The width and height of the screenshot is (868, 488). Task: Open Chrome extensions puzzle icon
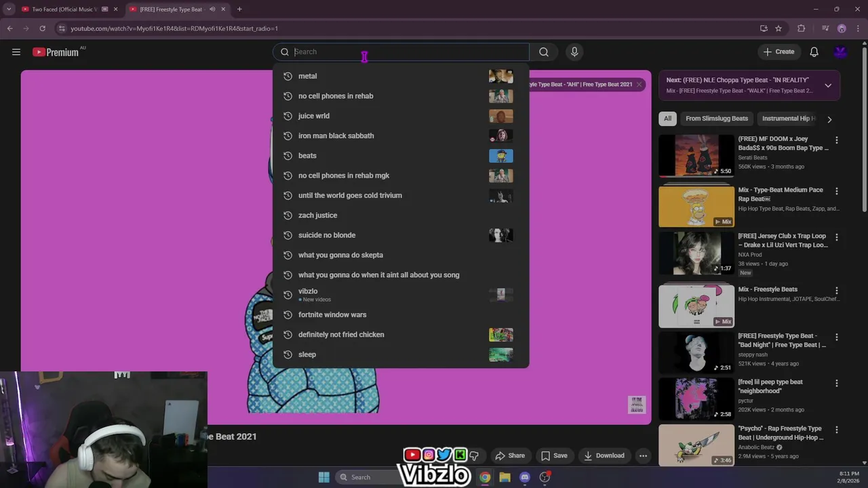pos(802,28)
